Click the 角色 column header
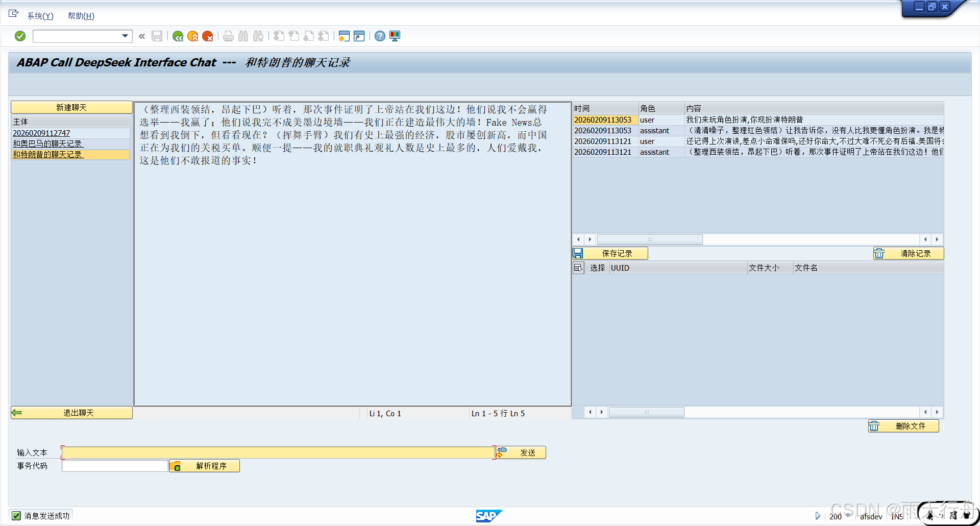Screen dimensions: 980x526 pos(661,108)
